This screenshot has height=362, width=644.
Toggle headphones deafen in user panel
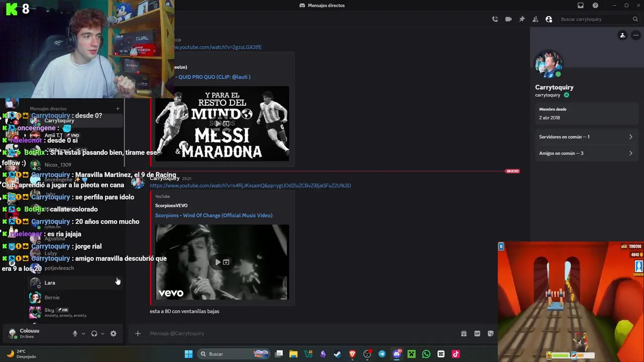coord(94,333)
